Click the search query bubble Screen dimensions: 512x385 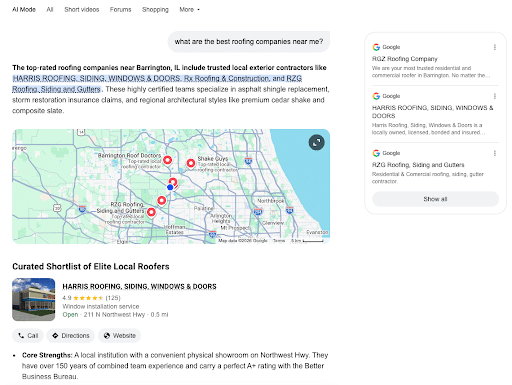coord(249,42)
